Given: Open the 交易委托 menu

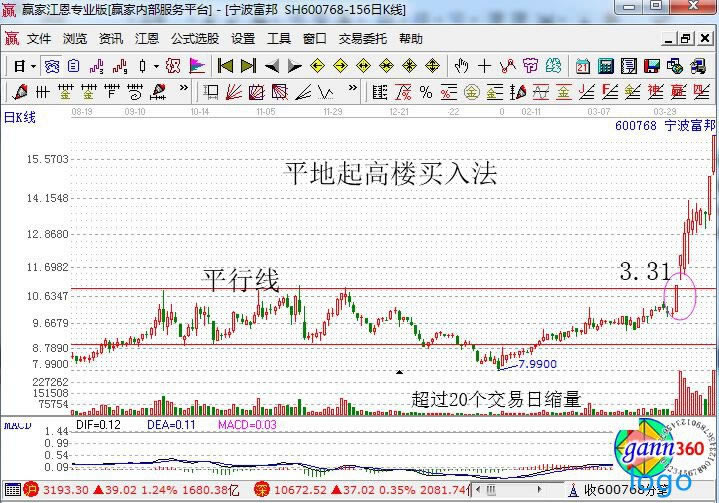Looking at the screenshot, I should [362, 39].
